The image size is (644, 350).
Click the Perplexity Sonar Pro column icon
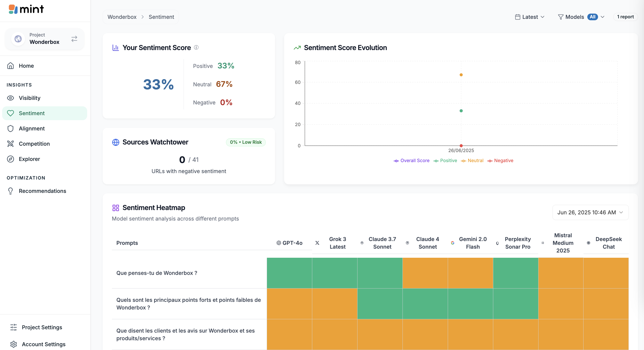pyautogui.click(x=498, y=243)
